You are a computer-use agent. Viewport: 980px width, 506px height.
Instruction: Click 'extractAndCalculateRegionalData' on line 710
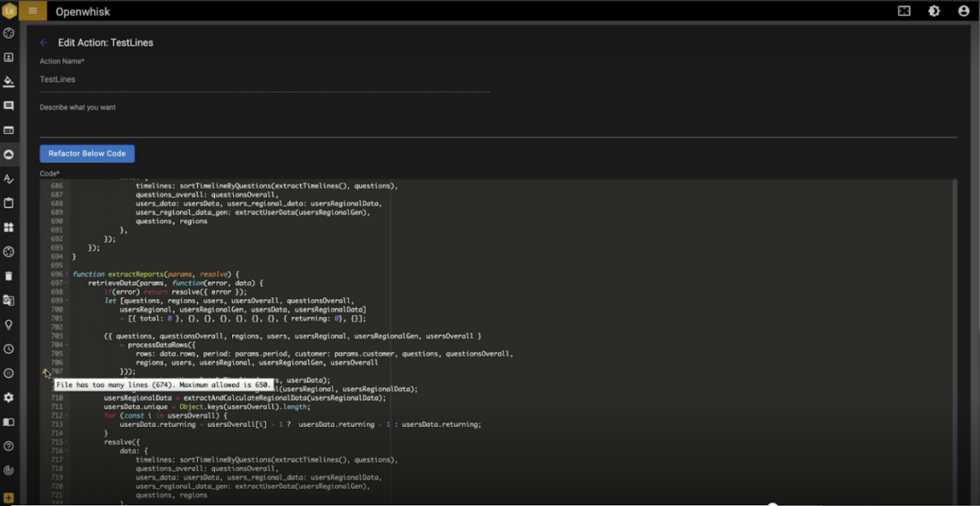(x=245, y=398)
